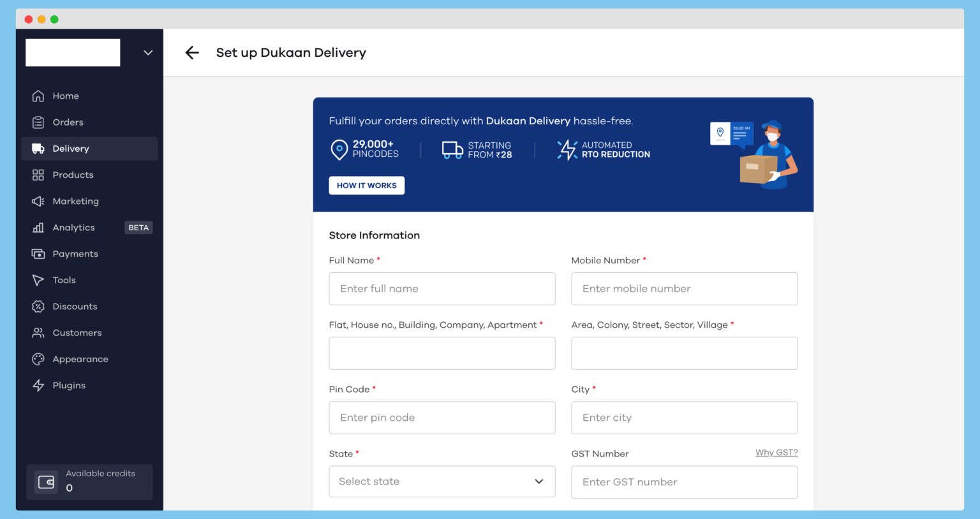Screen dimensions: 980x519
Task: Open the Orders menu item
Action: (x=89, y=122)
